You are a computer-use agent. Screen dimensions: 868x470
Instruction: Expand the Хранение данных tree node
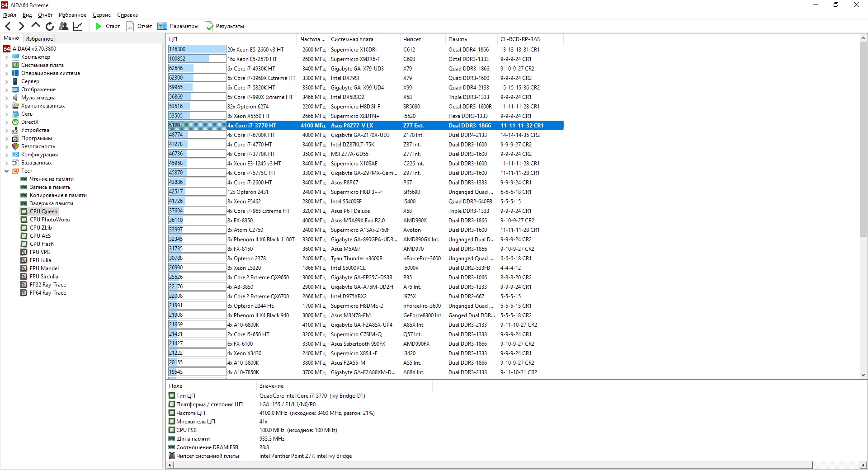point(6,106)
